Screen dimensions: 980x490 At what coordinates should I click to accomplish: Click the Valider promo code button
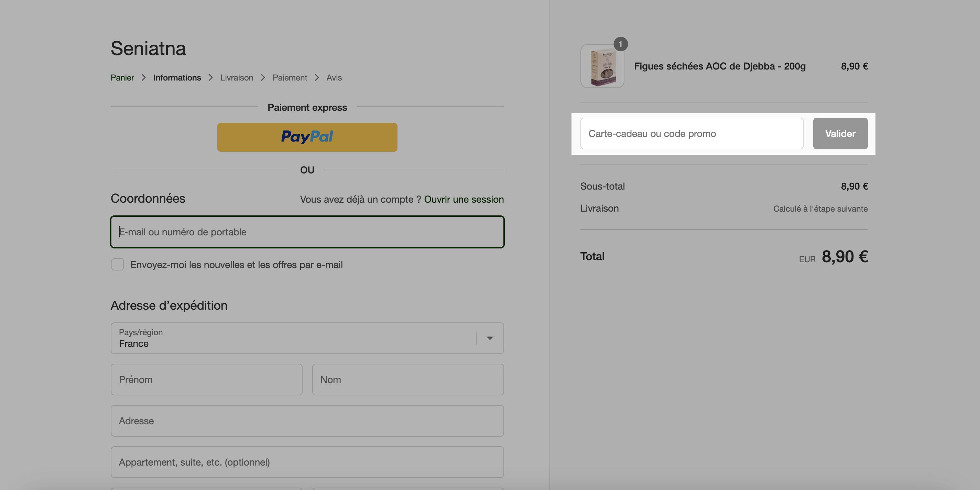click(x=840, y=133)
